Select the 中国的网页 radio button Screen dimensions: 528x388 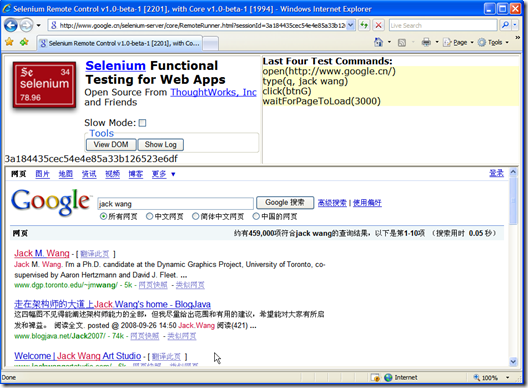(x=256, y=216)
